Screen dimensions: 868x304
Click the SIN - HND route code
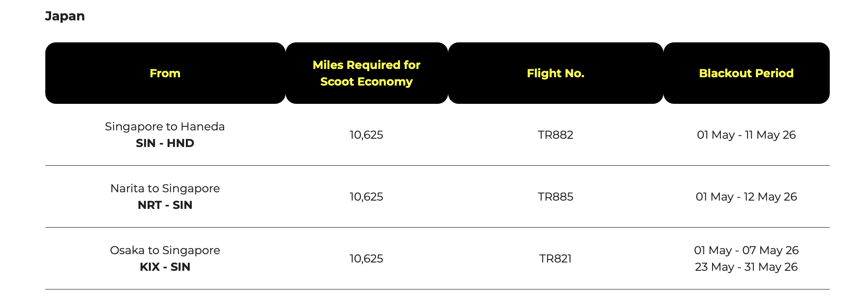tap(165, 143)
